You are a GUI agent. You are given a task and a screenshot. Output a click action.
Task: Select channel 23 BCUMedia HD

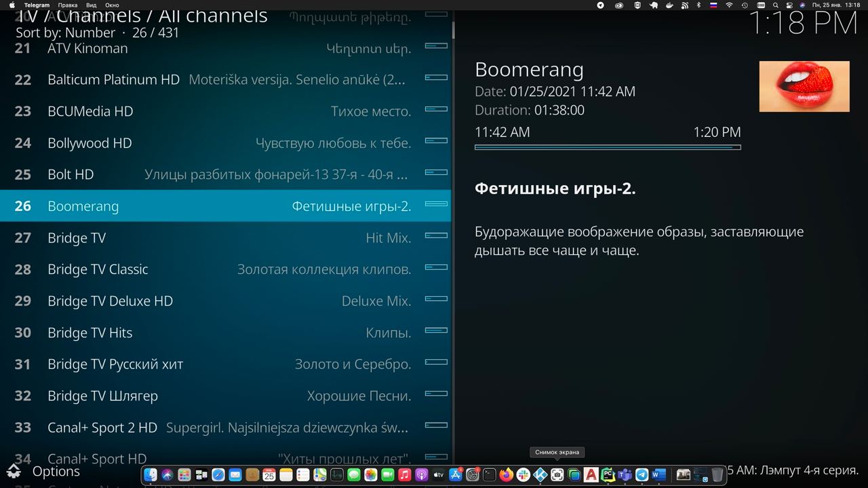[225, 111]
